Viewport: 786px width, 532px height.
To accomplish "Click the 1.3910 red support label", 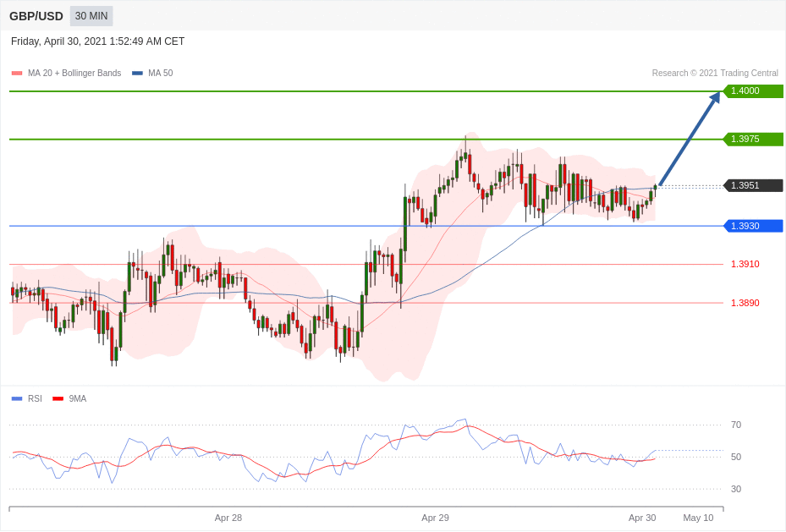I will pos(745,264).
